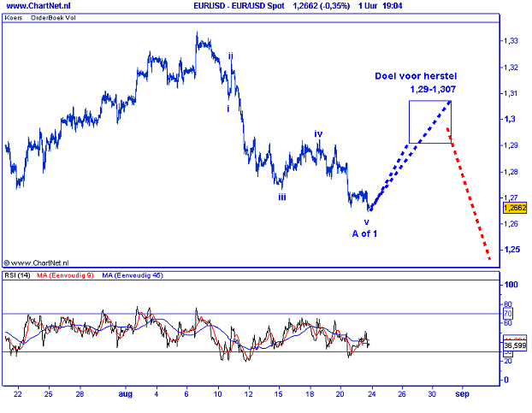Click the ChartNet.nl copyright text above the RSI panel
Screen dimensions: 532x413
(x=37, y=263)
